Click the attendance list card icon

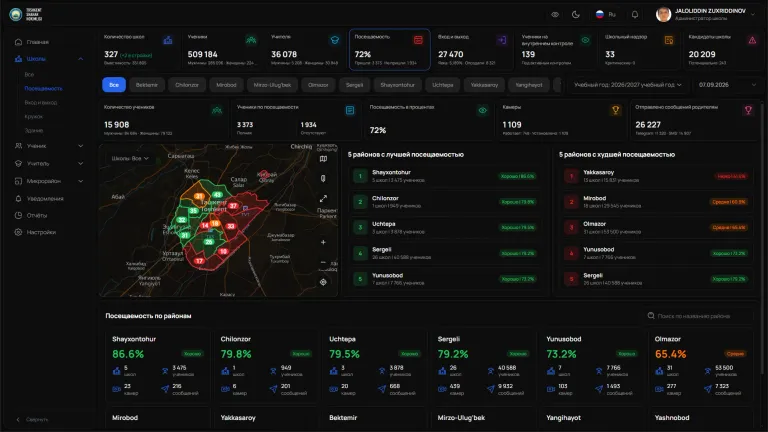coord(350,111)
